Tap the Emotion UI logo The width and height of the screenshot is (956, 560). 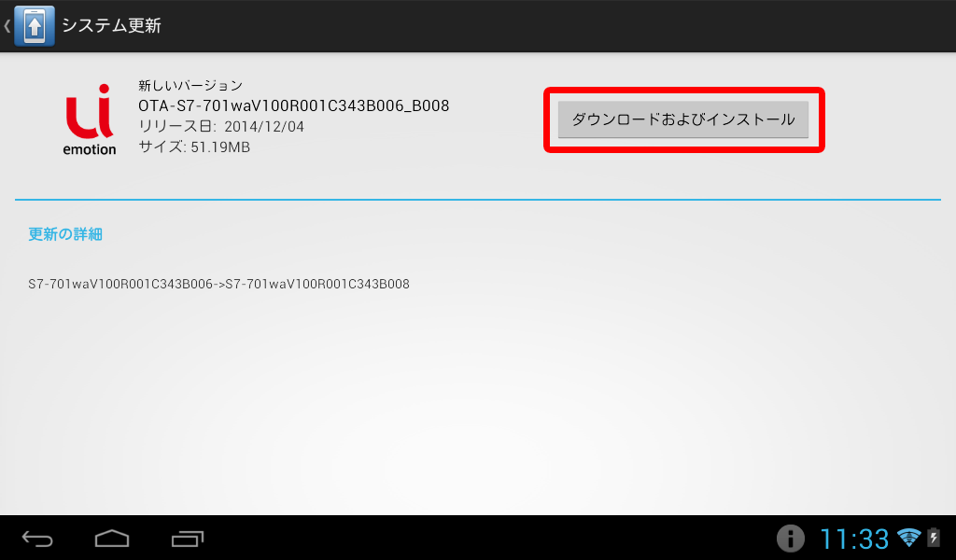point(90,119)
